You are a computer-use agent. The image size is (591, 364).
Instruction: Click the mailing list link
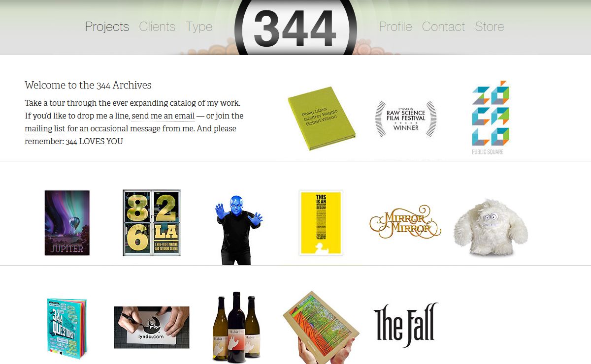tap(45, 129)
